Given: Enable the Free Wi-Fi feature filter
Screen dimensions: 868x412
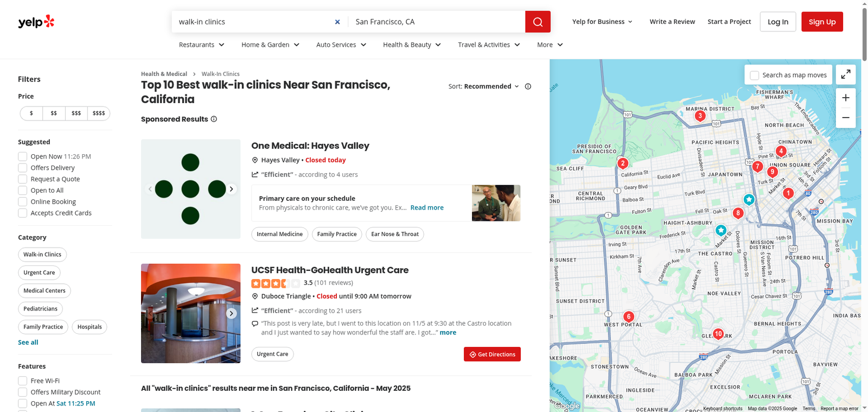Looking at the screenshot, I should click(x=23, y=381).
